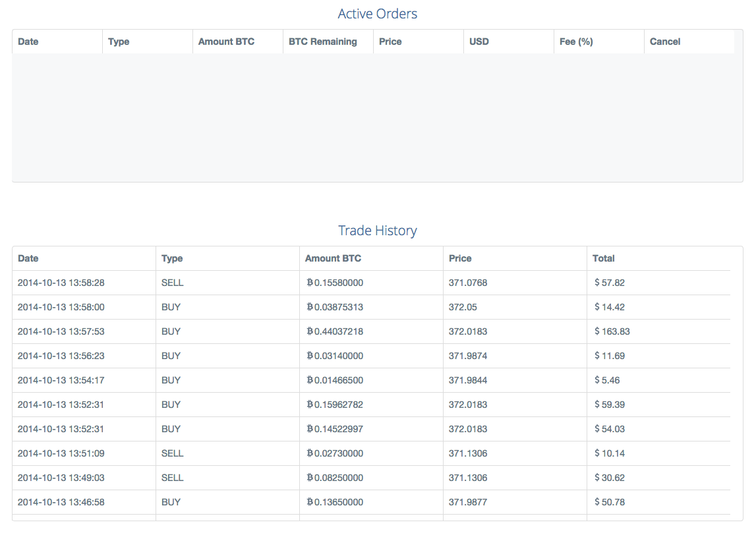Click the date 2014-10-13 13:57:53

click(61, 331)
